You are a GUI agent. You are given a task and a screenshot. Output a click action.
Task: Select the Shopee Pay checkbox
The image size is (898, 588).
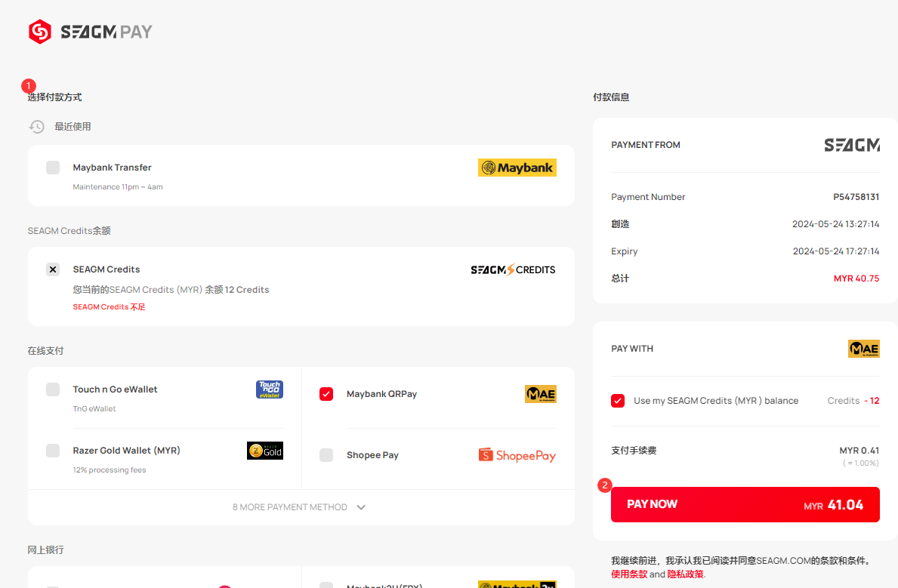click(x=326, y=455)
